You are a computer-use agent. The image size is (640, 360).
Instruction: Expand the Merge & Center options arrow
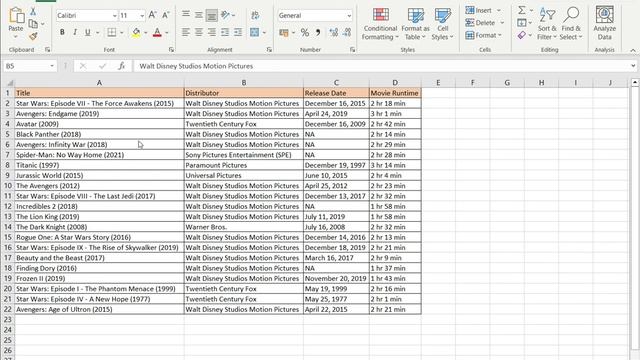pos(264,33)
